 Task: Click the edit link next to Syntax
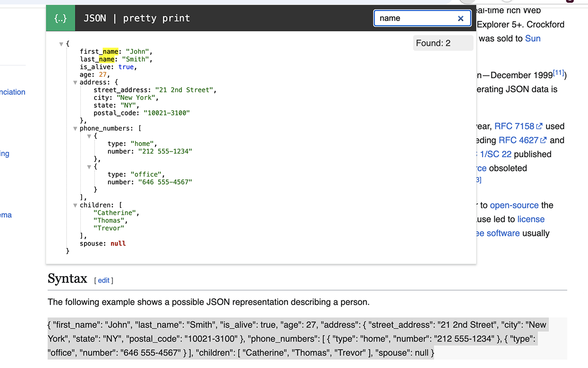pyautogui.click(x=104, y=280)
